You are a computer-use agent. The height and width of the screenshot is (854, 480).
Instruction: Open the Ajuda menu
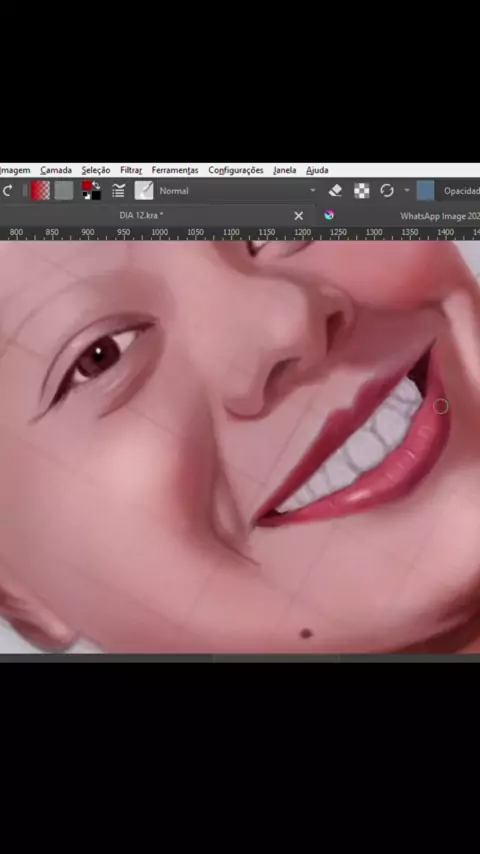(317, 170)
